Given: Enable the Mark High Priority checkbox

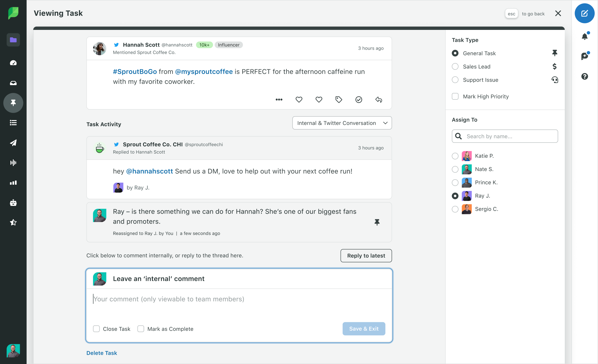Looking at the screenshot, I should pyautogui.click(x=455, y=96).
